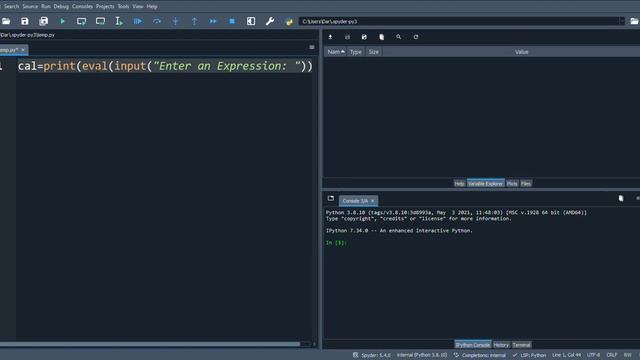Sort variables by Type column
The width and height of the screenshot is (640, 360).
[356, 52]
